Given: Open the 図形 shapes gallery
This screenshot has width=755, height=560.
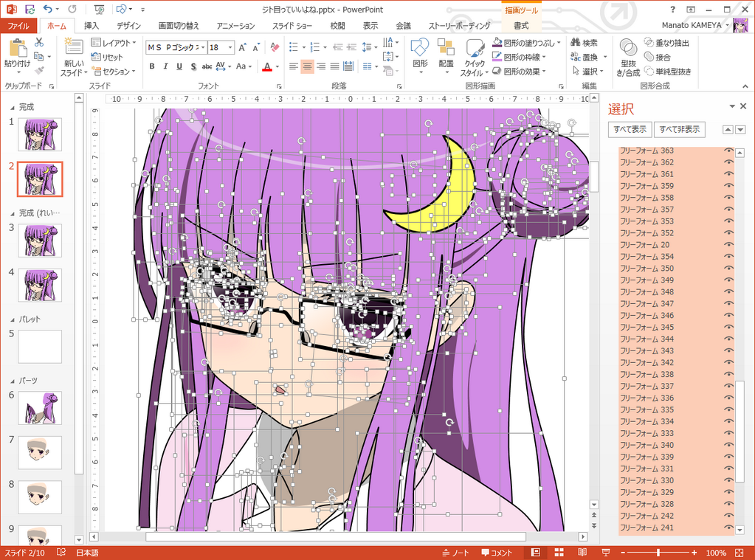Looking at the screenshot, I should click(x=420, y=57).
